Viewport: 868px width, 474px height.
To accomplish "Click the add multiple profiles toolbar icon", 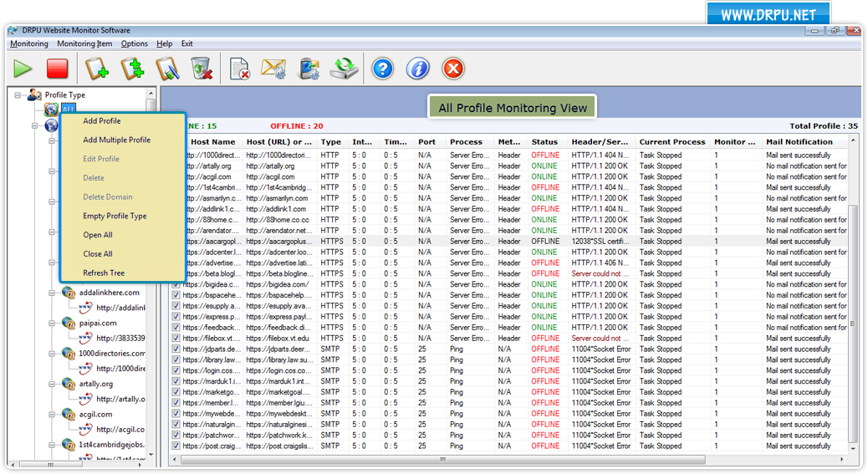I will pyautogui.click(x=132, y=69).
